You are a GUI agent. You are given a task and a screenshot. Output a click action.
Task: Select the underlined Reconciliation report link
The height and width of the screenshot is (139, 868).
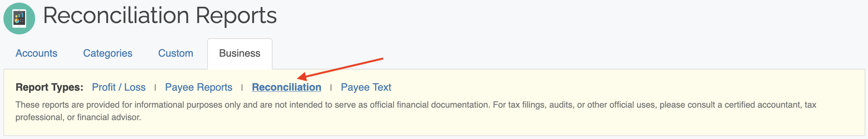coord(287,87)
